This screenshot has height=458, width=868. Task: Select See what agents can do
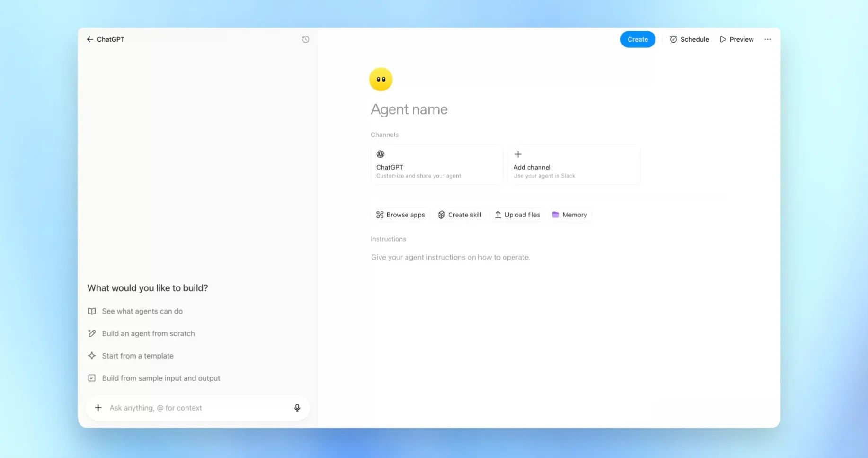coord(135,311)
